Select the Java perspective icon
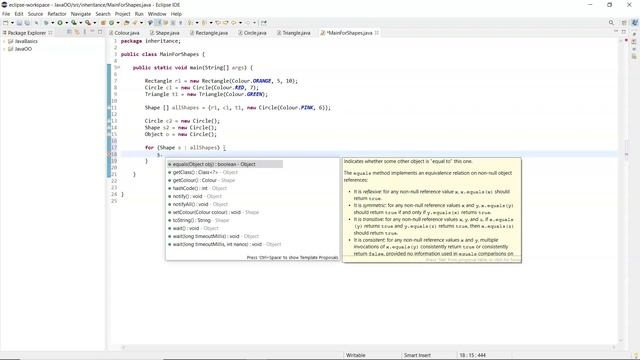The width and height of the screenshot is (640, 360). 634,23
